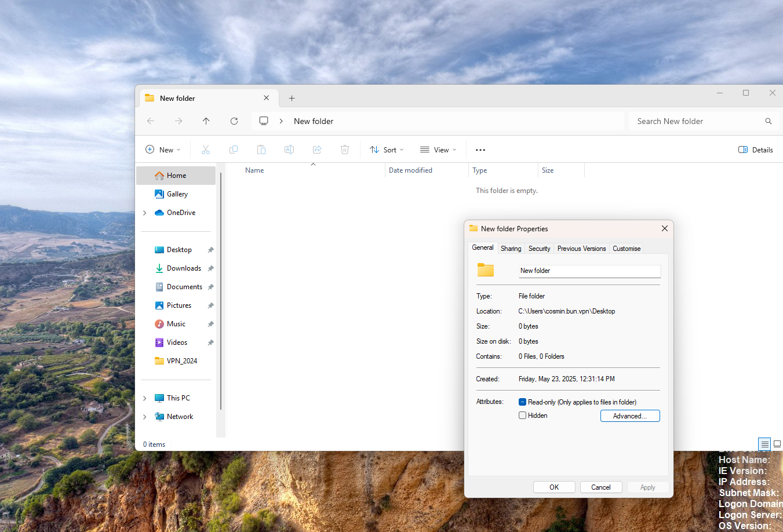Screen dimensions: 783x532
Task: Toggle the Details pane button
Action: point(756,150)
